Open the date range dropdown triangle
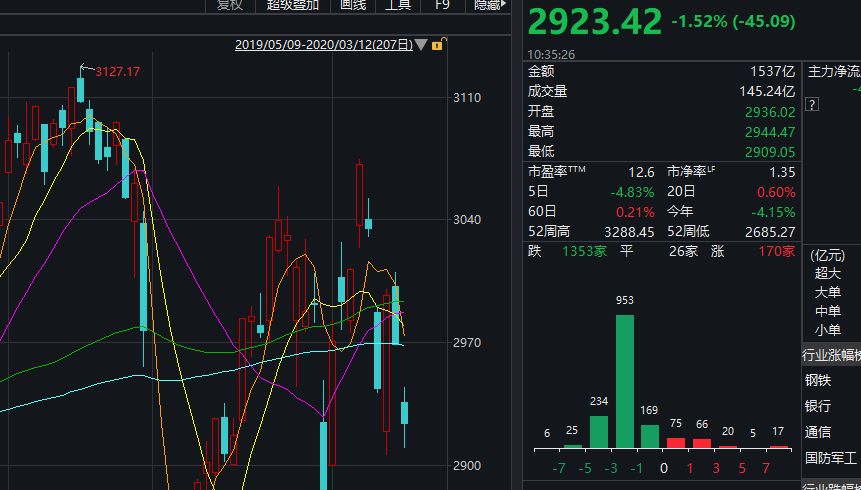This screenshot has height=490, width=861. coord(421,44)
